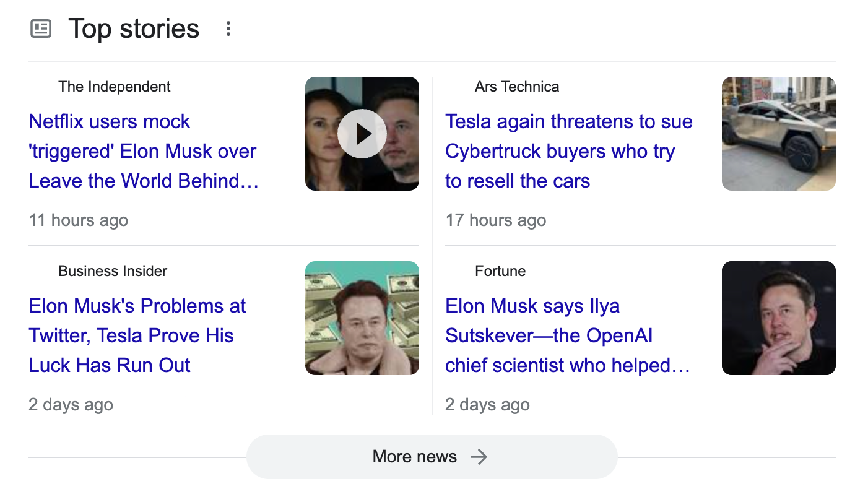Open Elon Musk's Problems at Twitter headline
The image size is (868, 489).
click(x=137, y=335)
